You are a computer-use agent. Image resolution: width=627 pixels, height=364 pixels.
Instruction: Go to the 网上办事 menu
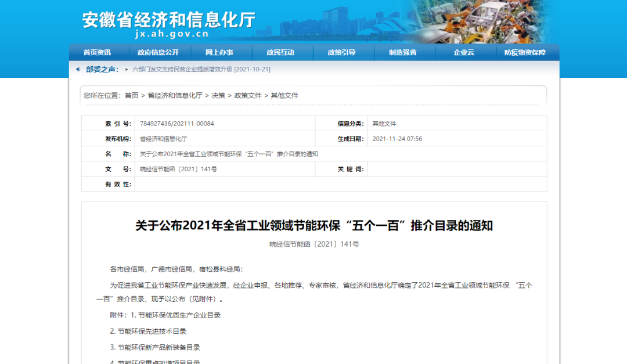point(219,52)
